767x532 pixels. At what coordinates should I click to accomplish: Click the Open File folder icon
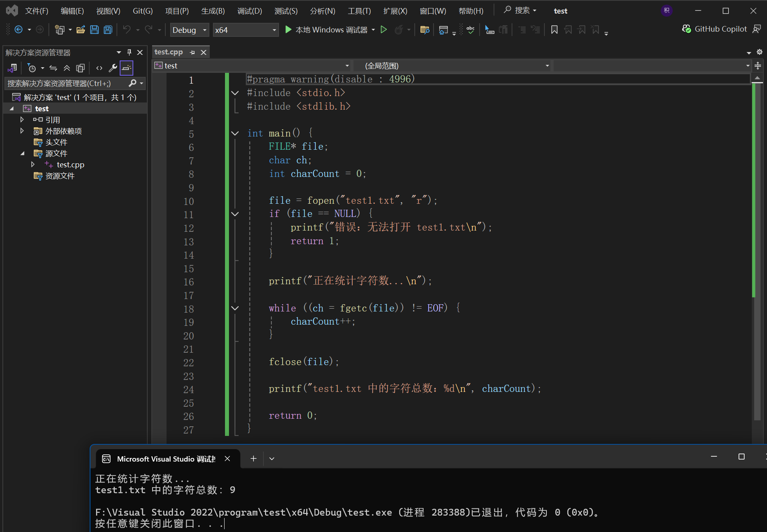tap(81, 30)
